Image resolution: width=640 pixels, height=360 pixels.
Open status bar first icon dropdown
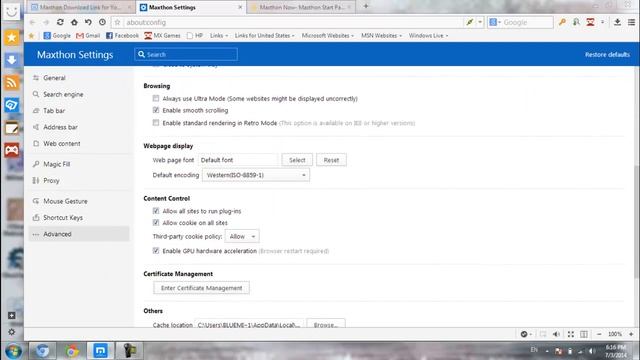[x=526, y=334]
